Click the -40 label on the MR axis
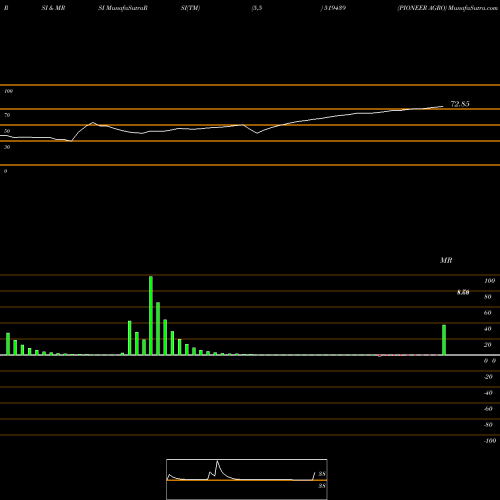This screenshot has height=500, width=500. [488, 393]
